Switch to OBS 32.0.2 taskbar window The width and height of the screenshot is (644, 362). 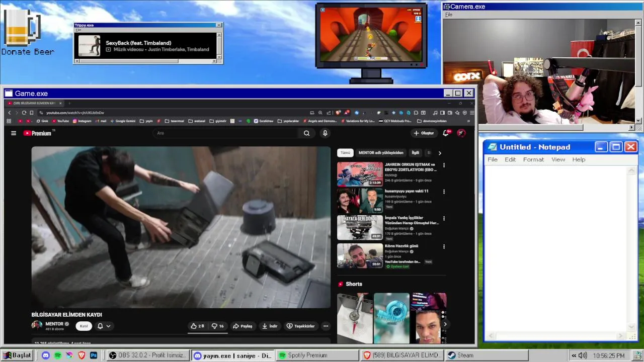click(148, 355)
